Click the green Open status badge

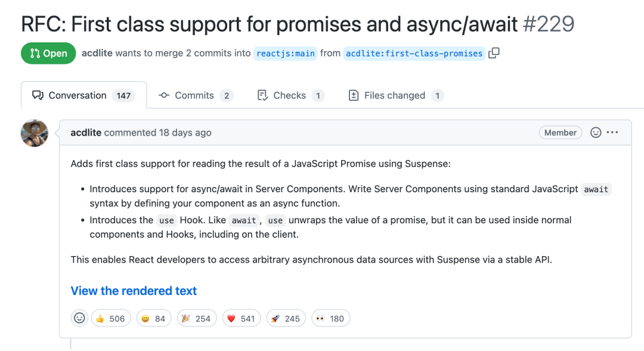48,53
